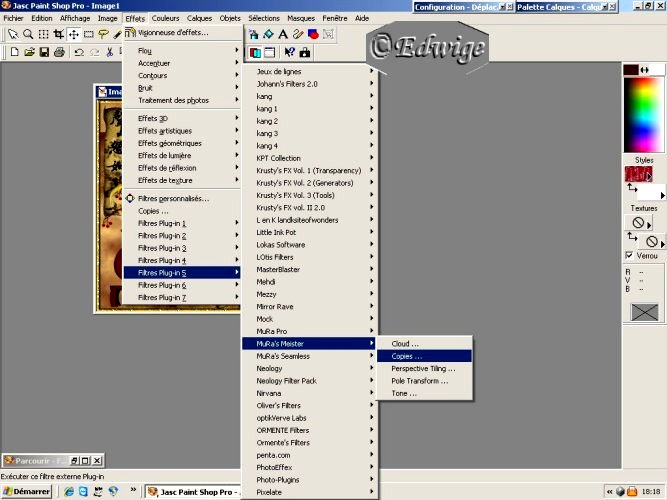Open the Fichier menu
The image size is (667, 500).
coord(13,18)
